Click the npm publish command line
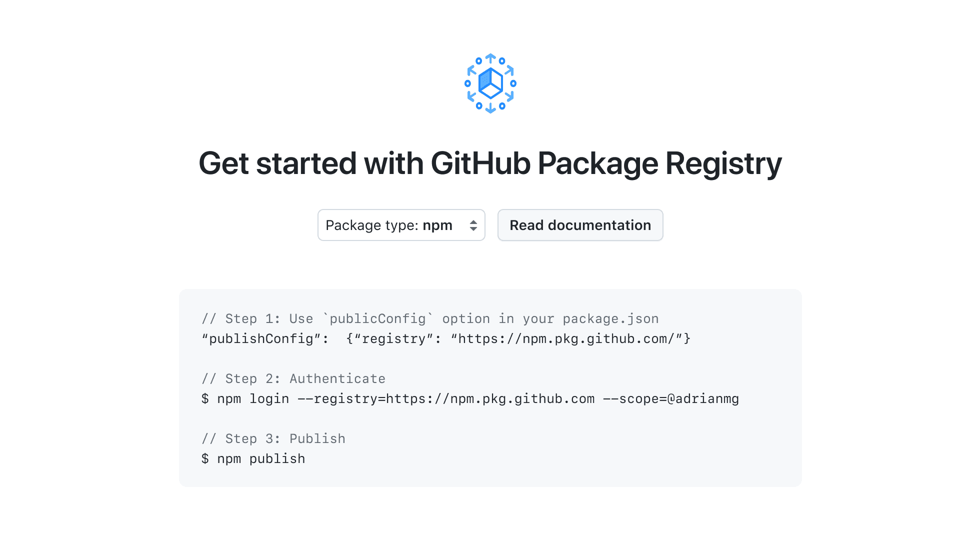This screenshot has width=980, height=539. tap(253, 458)
